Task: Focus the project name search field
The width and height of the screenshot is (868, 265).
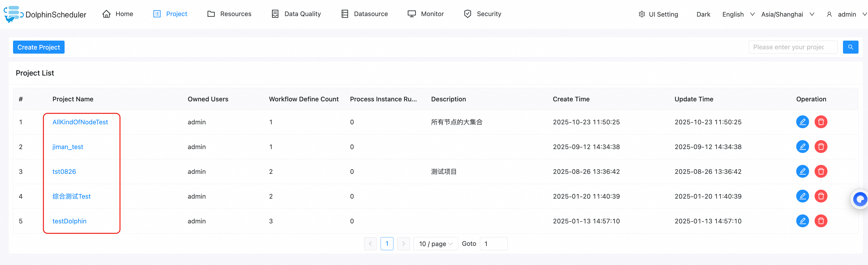Action: [793, 47]
